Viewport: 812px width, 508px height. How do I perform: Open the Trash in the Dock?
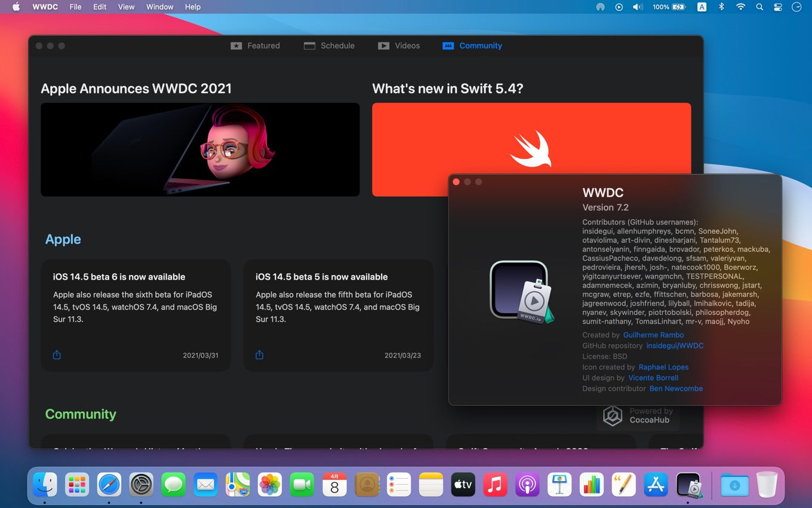point(767,484)
